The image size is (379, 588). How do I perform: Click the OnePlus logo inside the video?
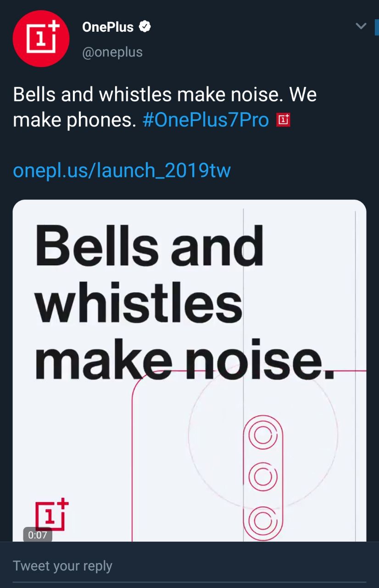52,515
